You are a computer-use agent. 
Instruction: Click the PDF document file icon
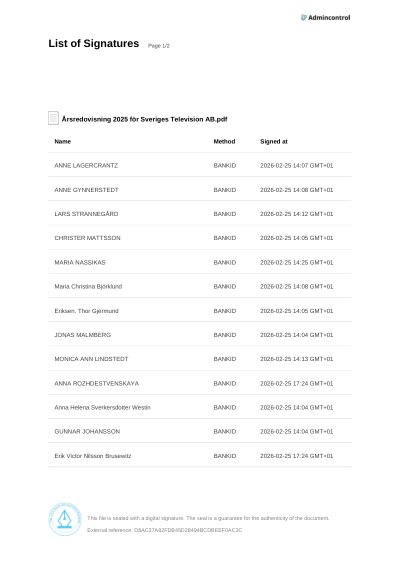pos(54,118)
